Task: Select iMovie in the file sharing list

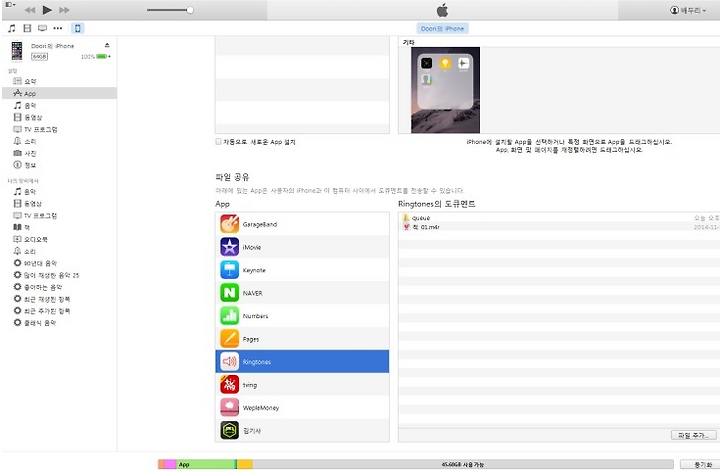Action: (x=302, y=247)
